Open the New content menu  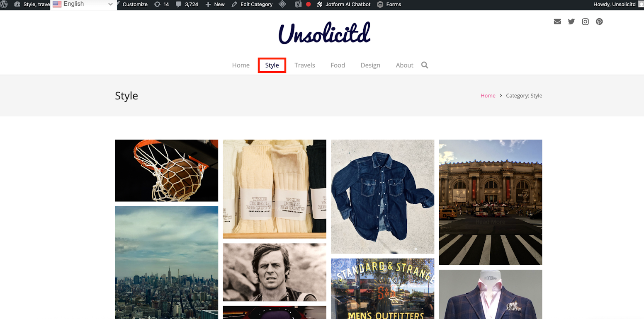point(215,5)
